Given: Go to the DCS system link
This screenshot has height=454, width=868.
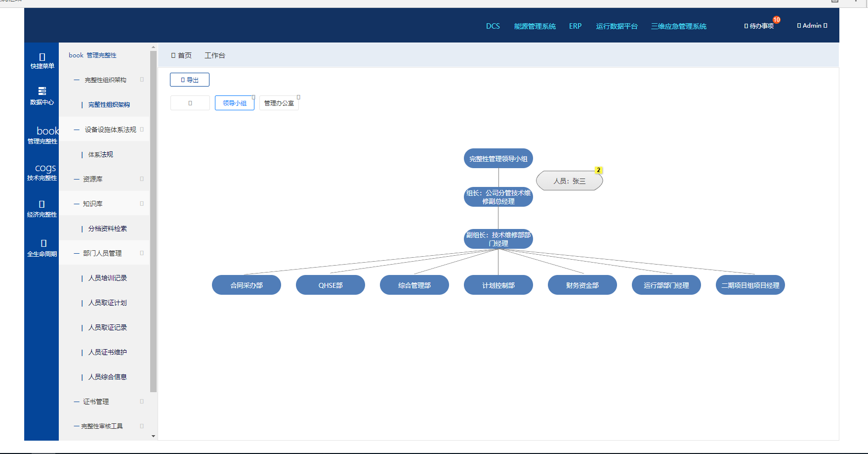Looking at the screenshot, I should coord(493,26).
